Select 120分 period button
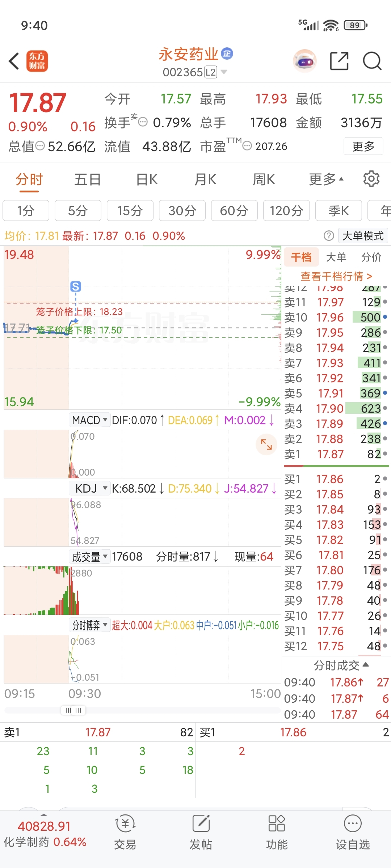Screen dimensions: 391x868 286,210
